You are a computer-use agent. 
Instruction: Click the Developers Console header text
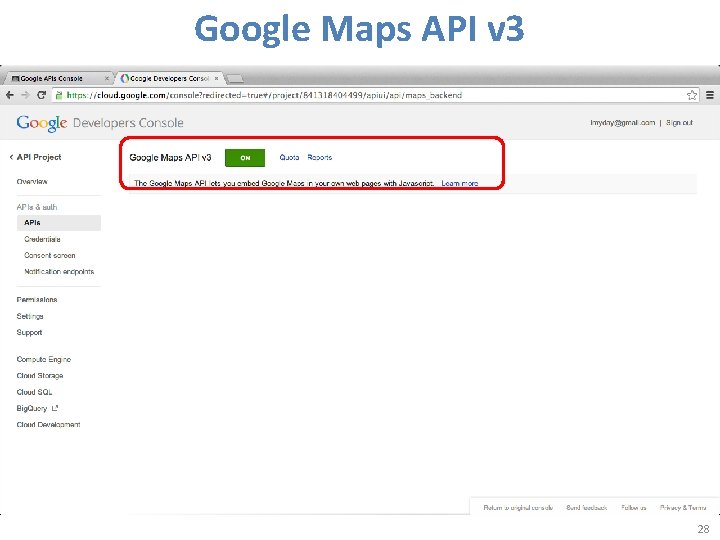click(x=128, y=123)
